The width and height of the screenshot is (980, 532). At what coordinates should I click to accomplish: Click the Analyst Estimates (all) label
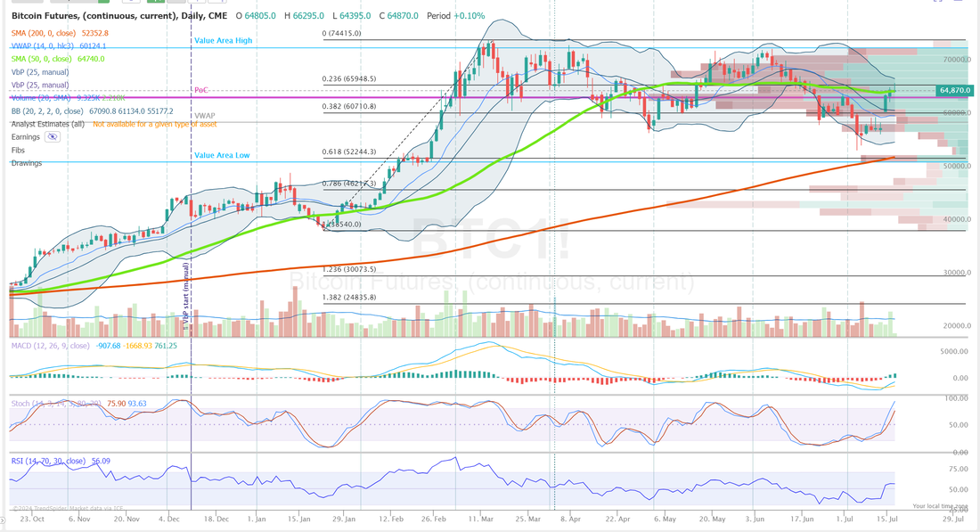tap(47, 124)
